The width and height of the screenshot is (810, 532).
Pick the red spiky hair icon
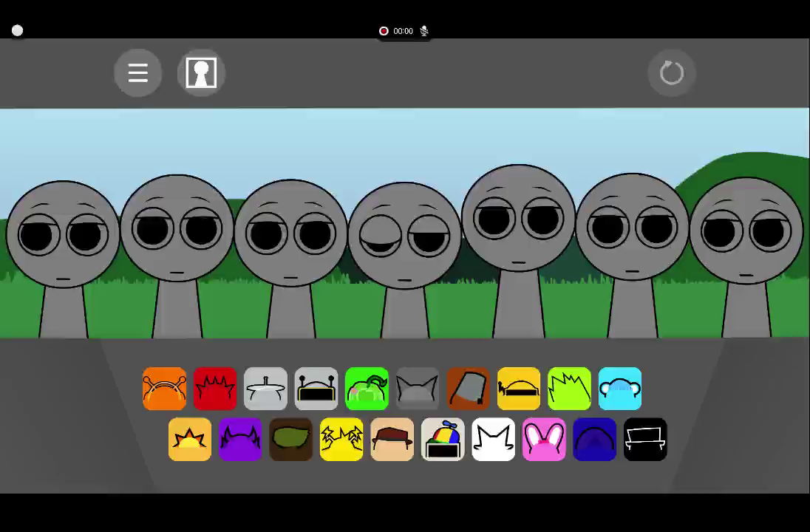[x=215, y=389]
